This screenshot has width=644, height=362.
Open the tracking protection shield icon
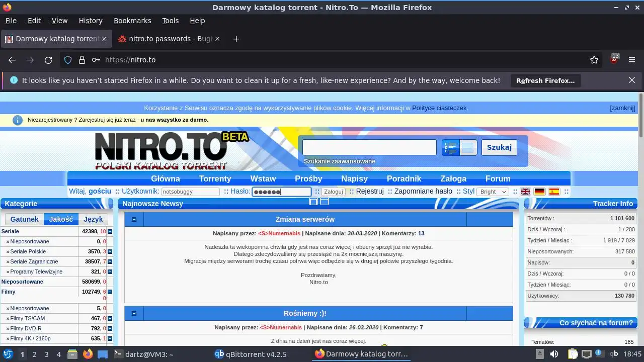(68, 60)
